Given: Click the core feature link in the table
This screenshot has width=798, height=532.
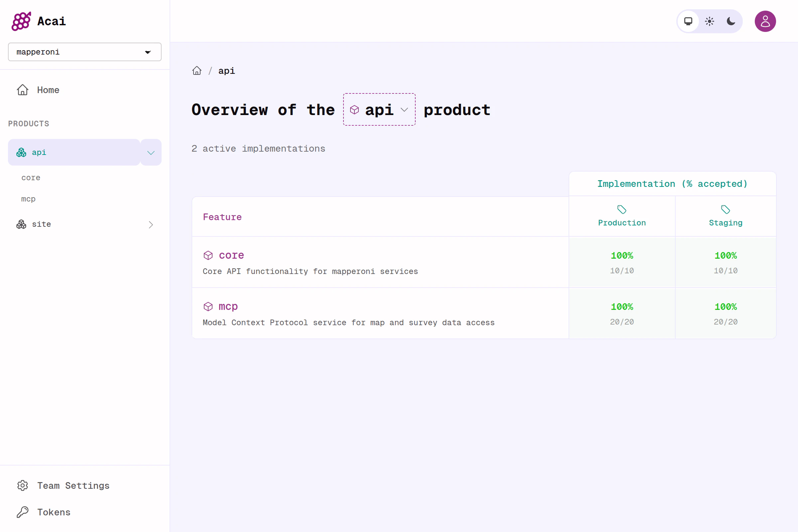Looking at the screenshot, I should pyautogui.click(x=231, y=255).
